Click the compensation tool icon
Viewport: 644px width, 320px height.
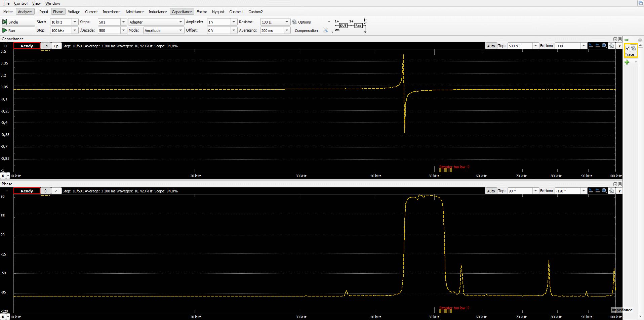pyautogui.click(x=325, y=30)
